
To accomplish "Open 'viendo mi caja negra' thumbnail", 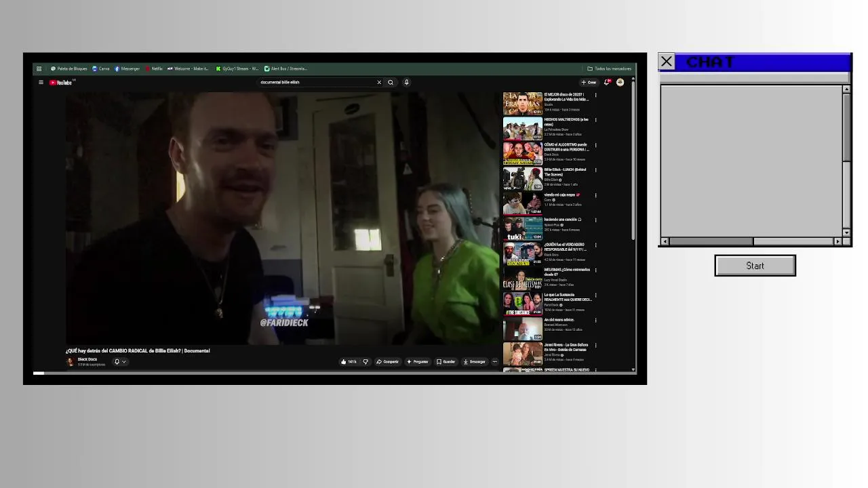I will point(522,204).
